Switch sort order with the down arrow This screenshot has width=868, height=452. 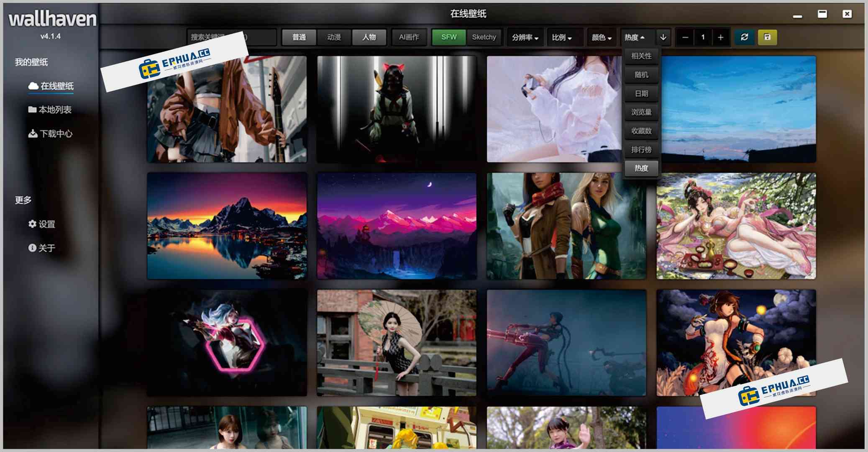coord(663,37)
